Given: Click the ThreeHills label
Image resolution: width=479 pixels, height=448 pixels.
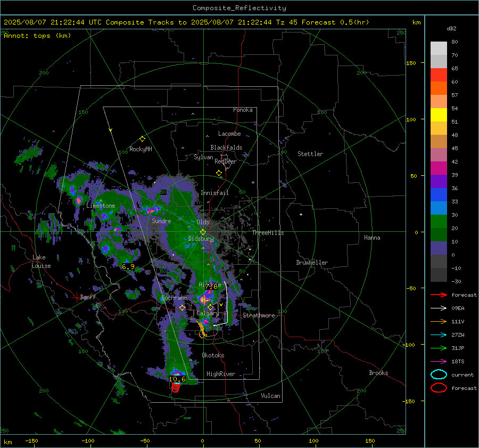Looking at the screenshot, I should click(x=268, y=233).
